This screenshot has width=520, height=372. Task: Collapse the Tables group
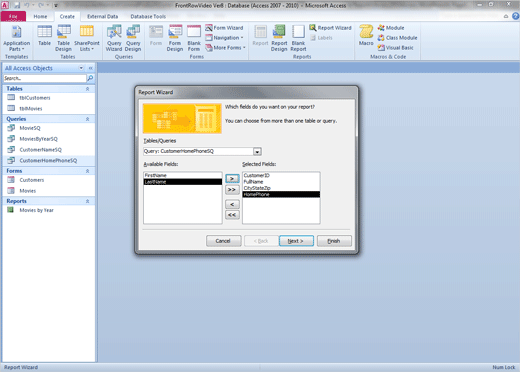click(87, 89)
